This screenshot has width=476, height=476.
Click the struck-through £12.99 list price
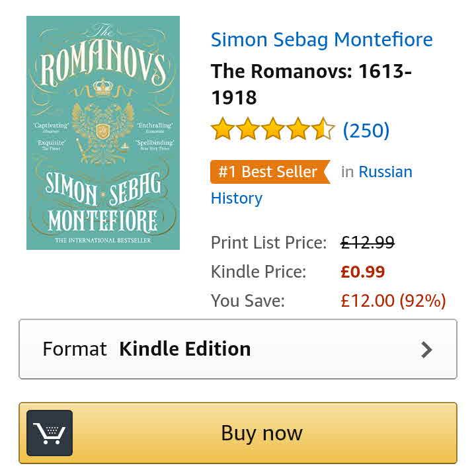(368, 243)
